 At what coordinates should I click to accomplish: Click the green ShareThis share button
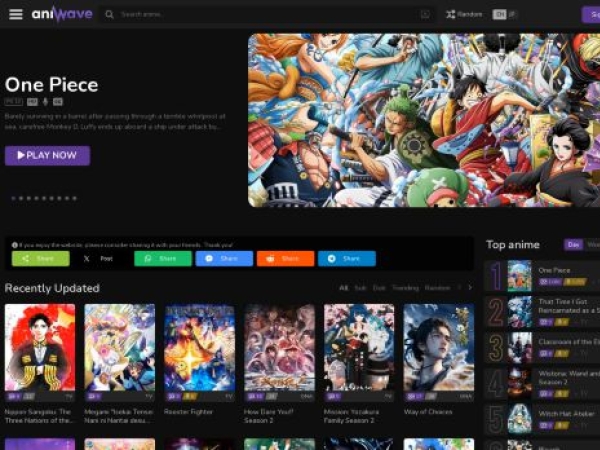point(41,259)
